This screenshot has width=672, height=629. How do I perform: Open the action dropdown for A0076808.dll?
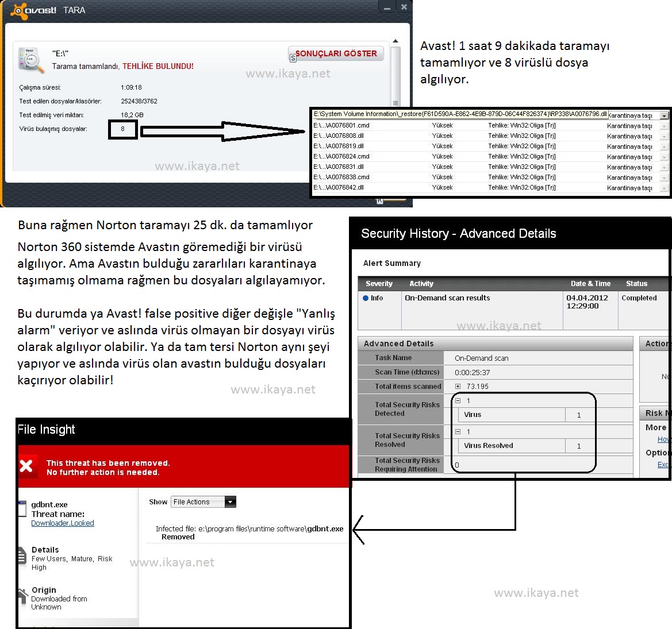coord(664,136)
